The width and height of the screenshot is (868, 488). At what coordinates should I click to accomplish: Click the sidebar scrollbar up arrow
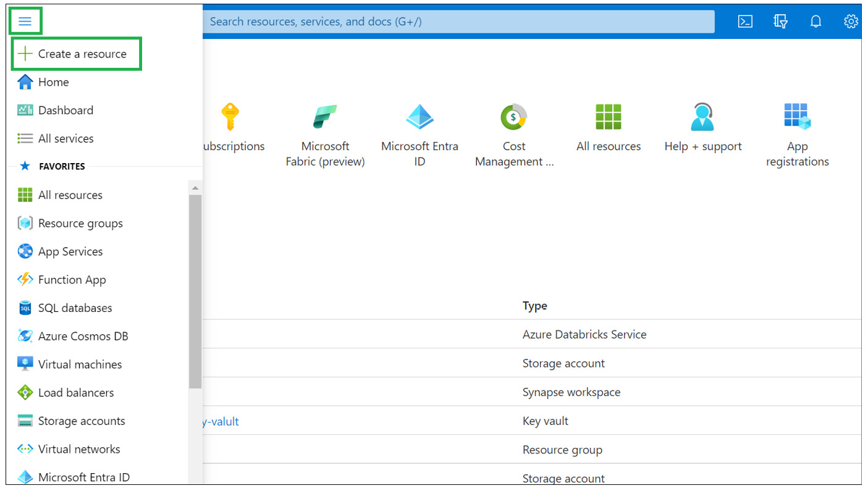coord(195,188)
